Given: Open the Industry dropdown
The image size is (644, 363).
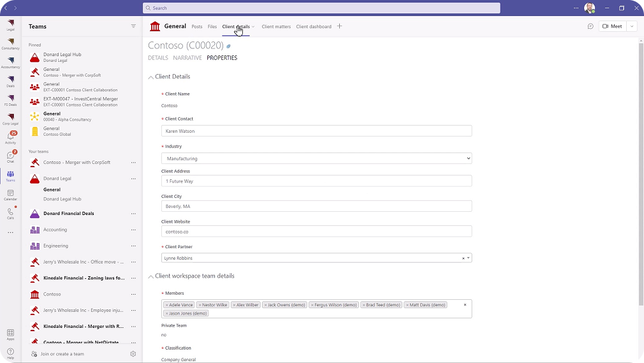Looking at the screenshot, I should [x=316, y=158].
